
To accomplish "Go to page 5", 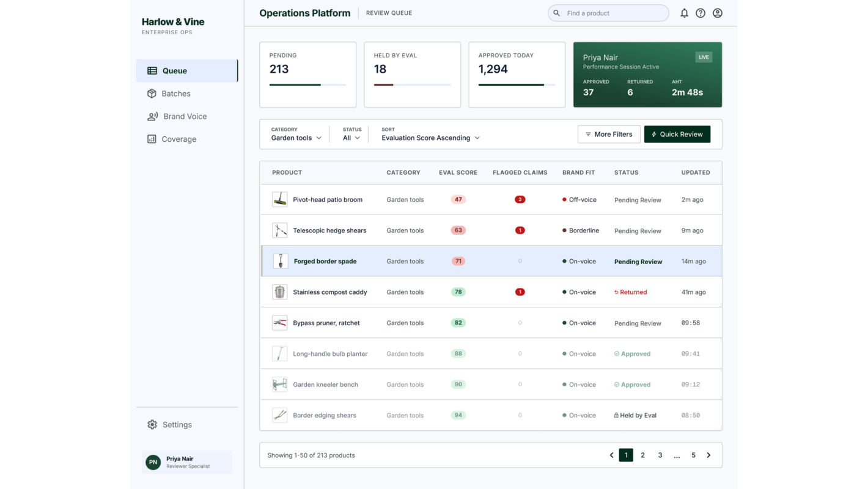I will (x=693, y=455).
